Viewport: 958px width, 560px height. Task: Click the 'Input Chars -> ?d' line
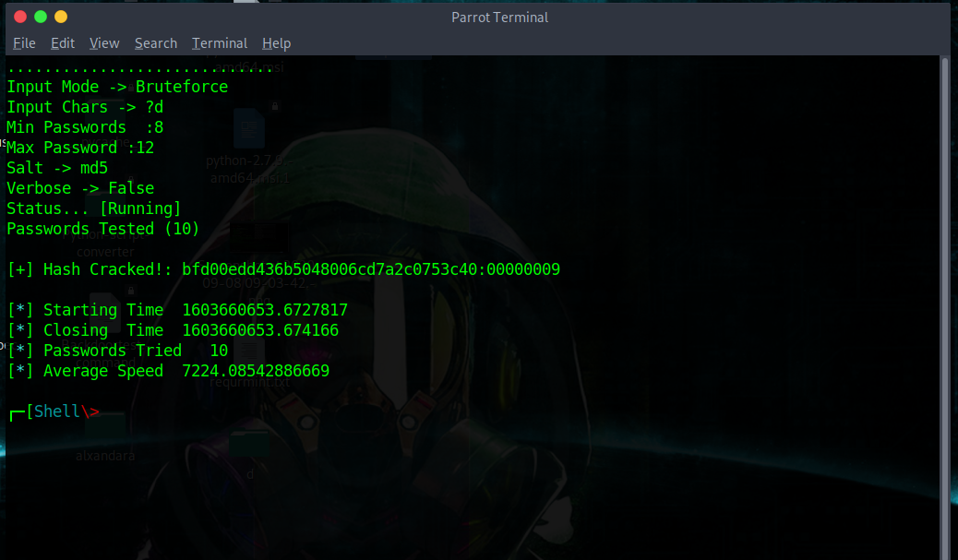click(85, 107)
